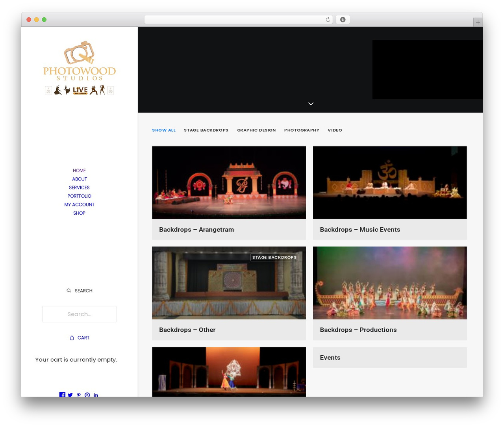Click the SEARCH label in sidebar
504x427 pixels.
point(83,291)
